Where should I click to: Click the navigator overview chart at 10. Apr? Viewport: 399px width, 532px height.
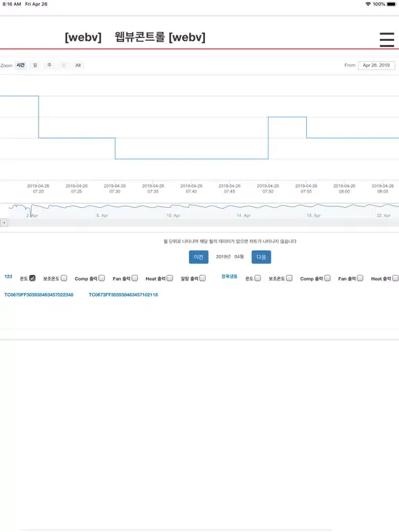pos(173,215)
